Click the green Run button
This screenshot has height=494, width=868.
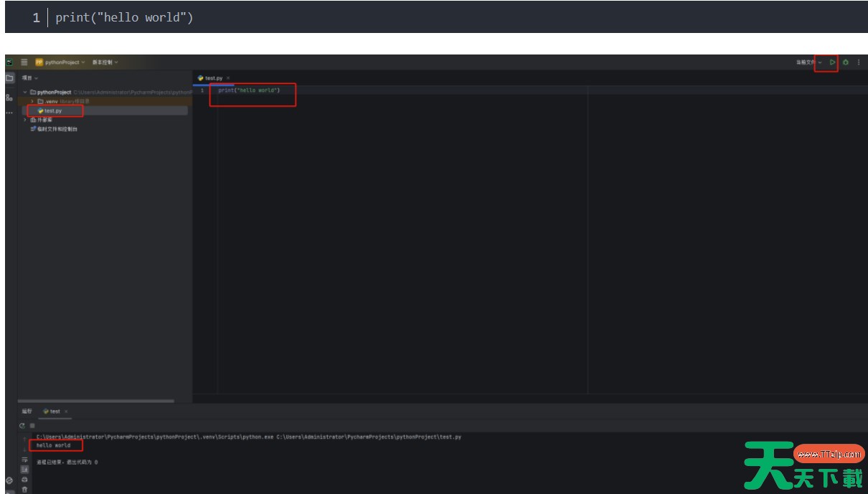click(832, 62)
